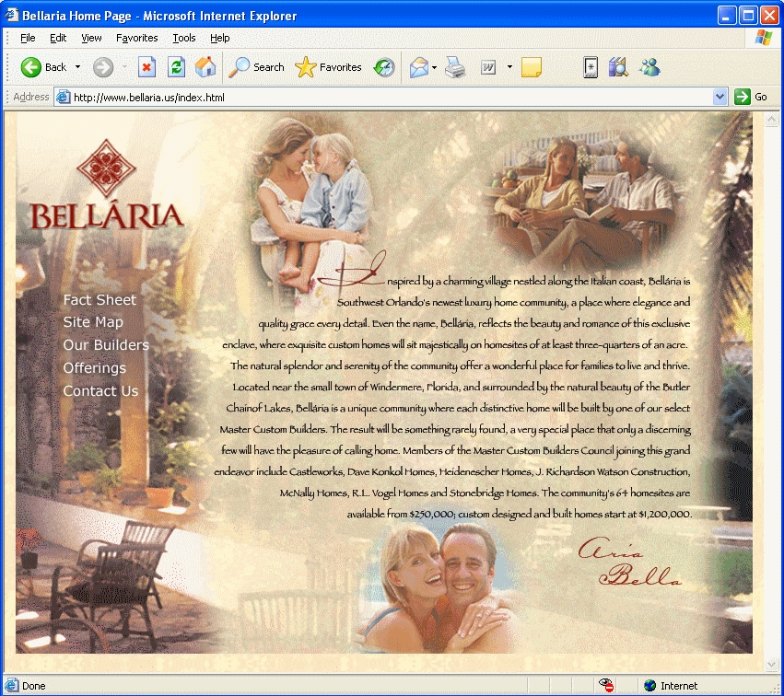The height and width of the screenshot is (696, 784).
Task: Maximize the Internet Explorer window
Action: point(748,16)
